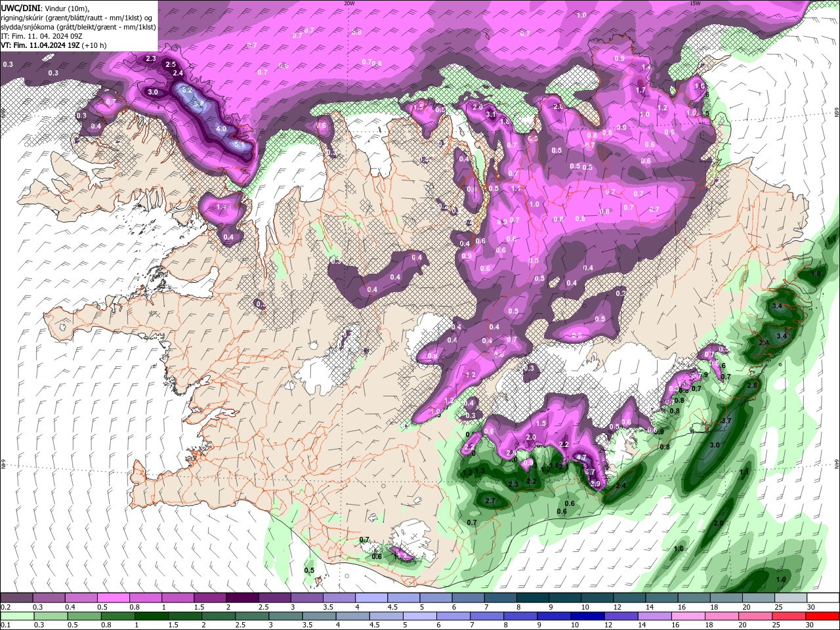Pick snow-scale lavender swatch between 4 and 4.5
The image size is (840, 630).
coord(370,598)
